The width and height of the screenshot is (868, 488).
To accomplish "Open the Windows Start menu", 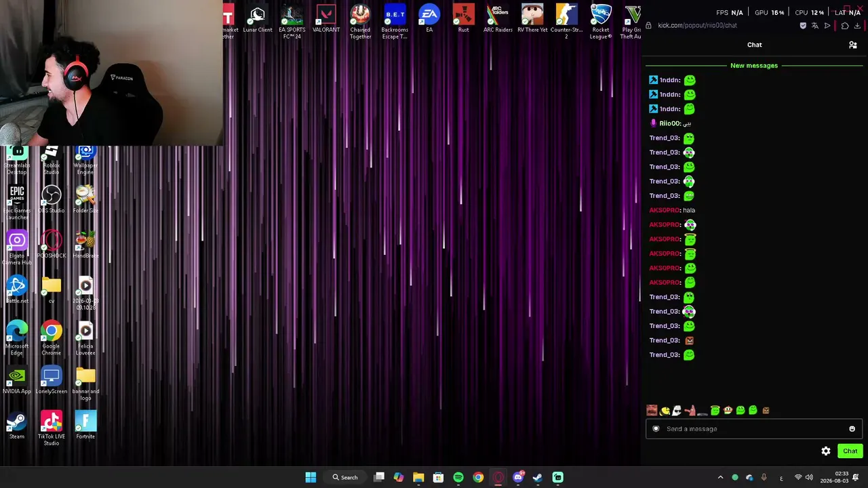I will 311,477.
